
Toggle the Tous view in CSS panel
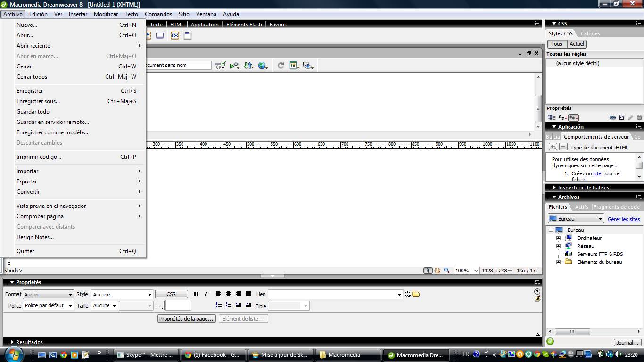coord(557,44)
